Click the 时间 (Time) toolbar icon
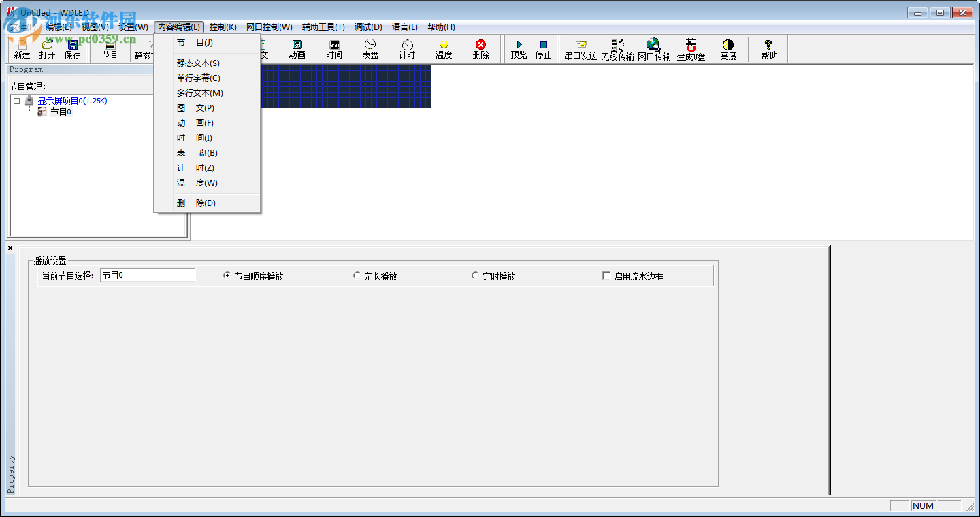Viewport: 980px width, 517px height. click(x=334, y=50)
